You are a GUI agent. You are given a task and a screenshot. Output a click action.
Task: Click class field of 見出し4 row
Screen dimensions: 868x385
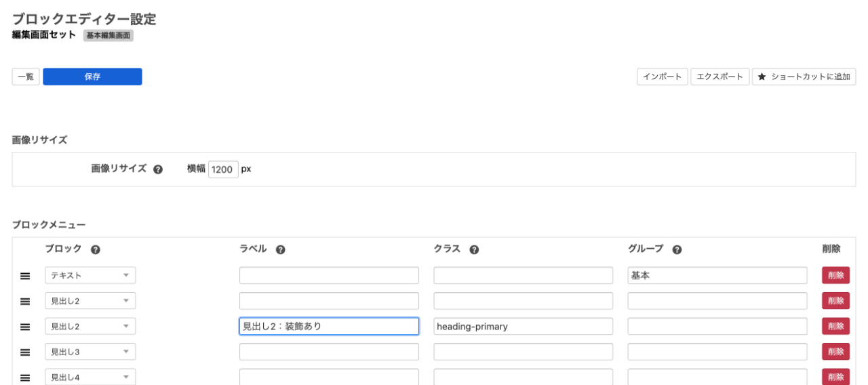click(523, 377)
